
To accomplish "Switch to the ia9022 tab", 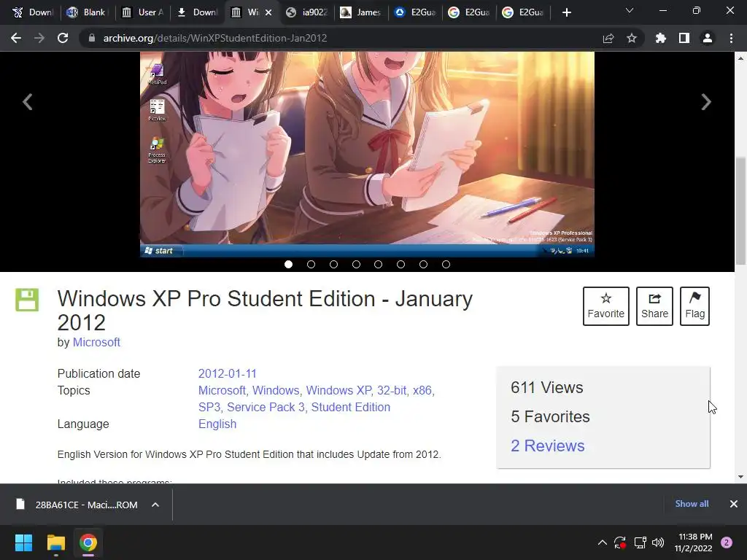I will (307, 12).
